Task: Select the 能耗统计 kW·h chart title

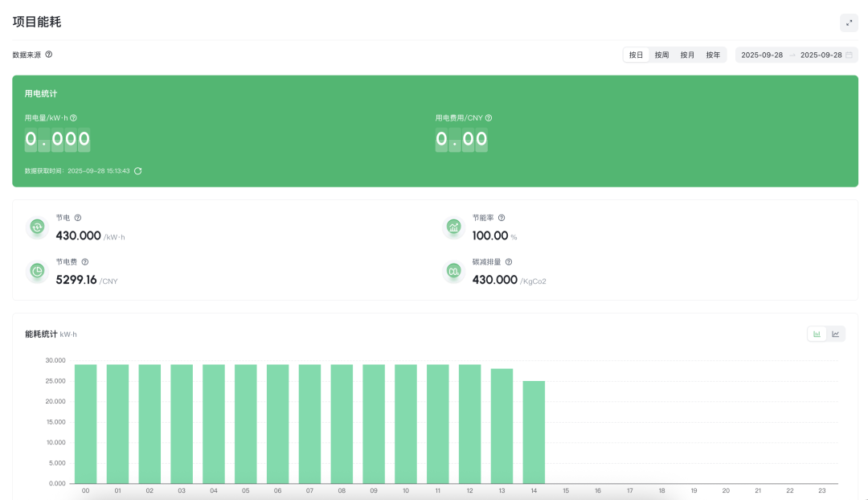Action: (x=51, y=334)
